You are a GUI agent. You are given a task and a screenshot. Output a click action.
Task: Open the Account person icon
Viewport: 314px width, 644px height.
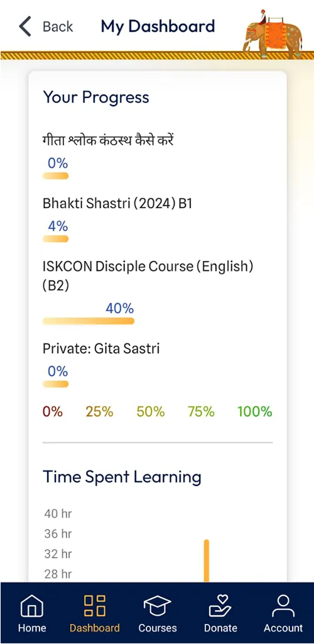point(283,606)
